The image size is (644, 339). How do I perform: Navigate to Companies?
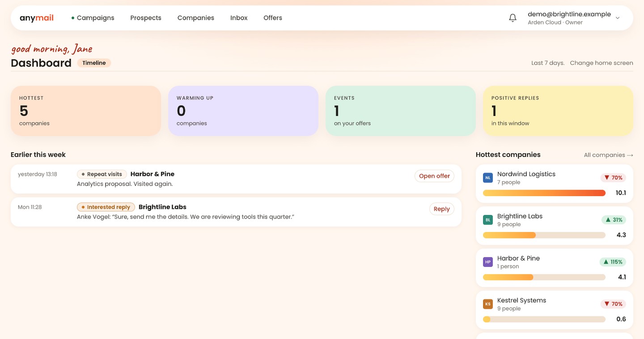point(196,18)
